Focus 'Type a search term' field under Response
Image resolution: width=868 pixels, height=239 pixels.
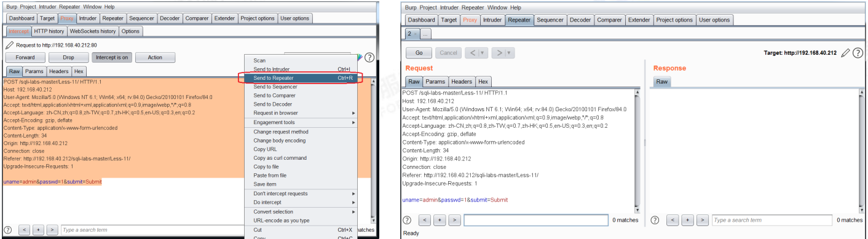pos(773,220)
